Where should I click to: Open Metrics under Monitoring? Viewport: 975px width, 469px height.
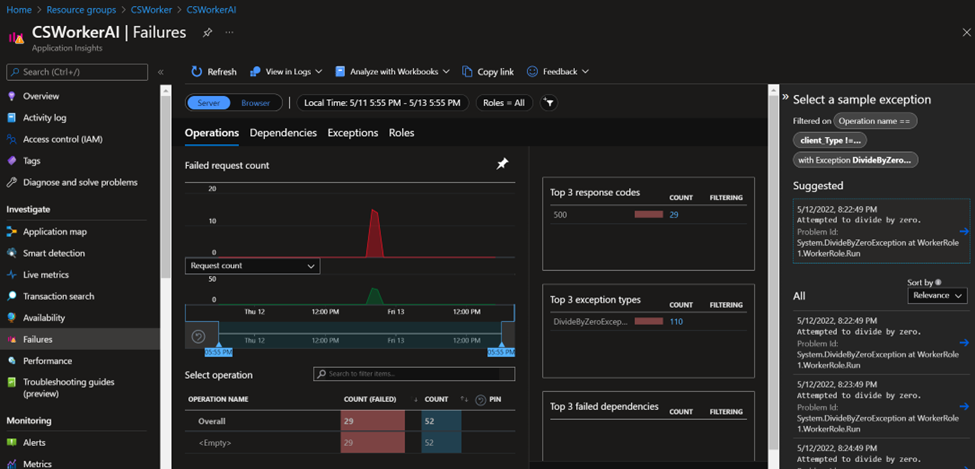(x=37, y=463)
